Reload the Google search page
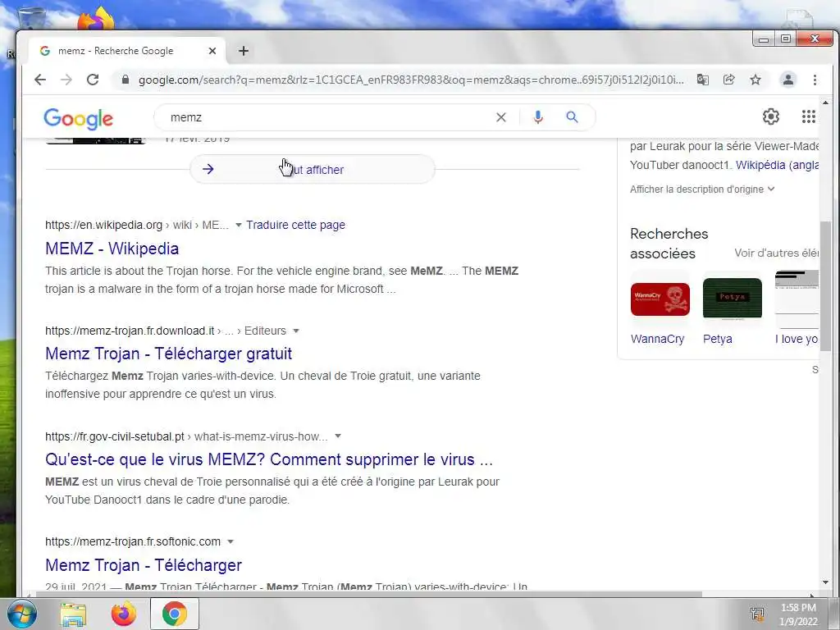 coord(93,80)
